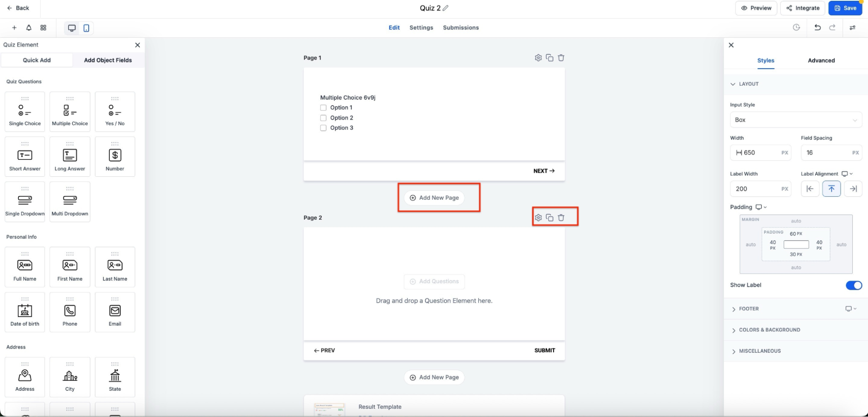This screenshot has width=868, height=417.
Task: Switch to the Advanced tab
Action: 821,60
